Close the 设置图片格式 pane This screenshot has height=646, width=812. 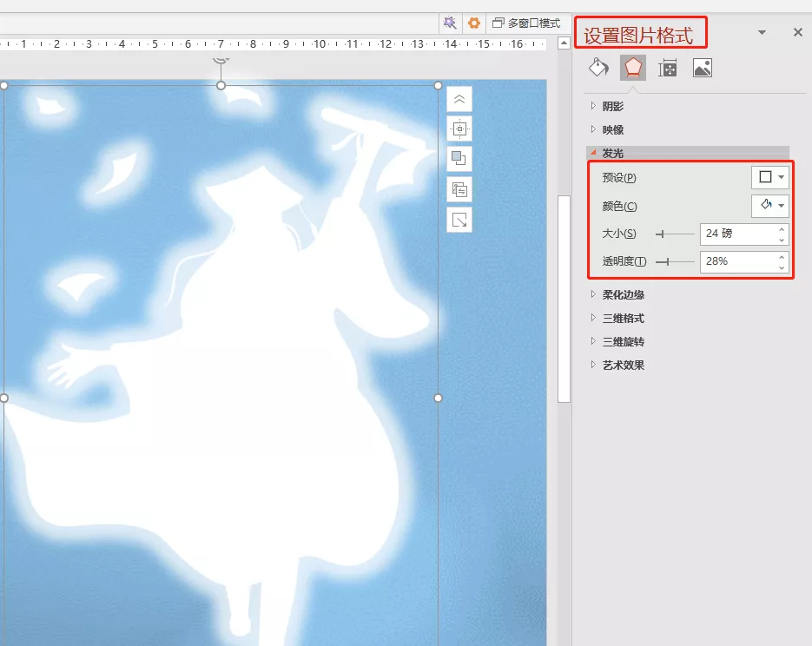(x=798, y=32)
